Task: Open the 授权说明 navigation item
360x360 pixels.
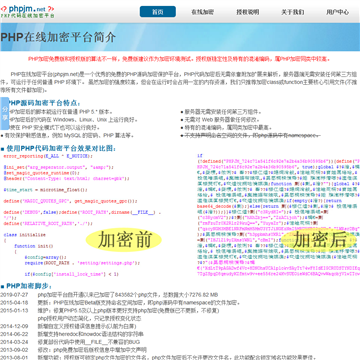Action: 248,12
